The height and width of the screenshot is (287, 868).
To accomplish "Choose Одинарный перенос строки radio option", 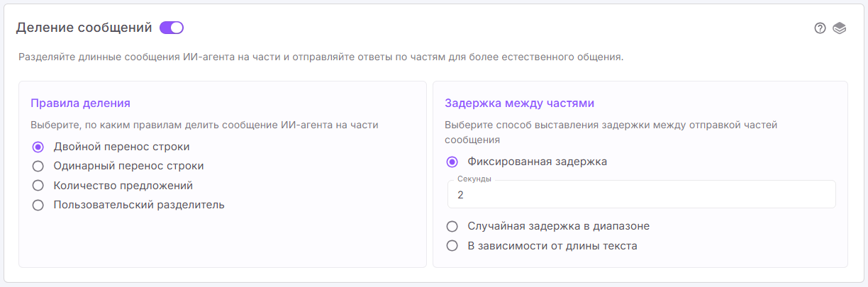I will 38,166.
